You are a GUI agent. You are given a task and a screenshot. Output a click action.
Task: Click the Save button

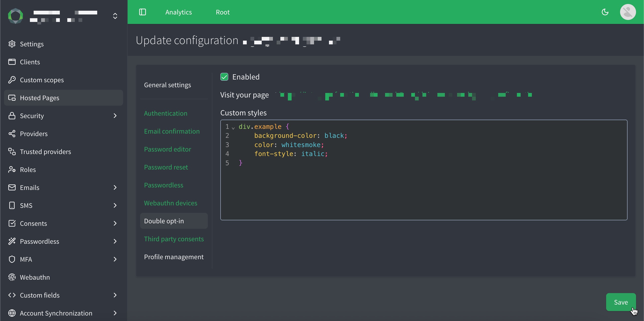tap(621, 302)
